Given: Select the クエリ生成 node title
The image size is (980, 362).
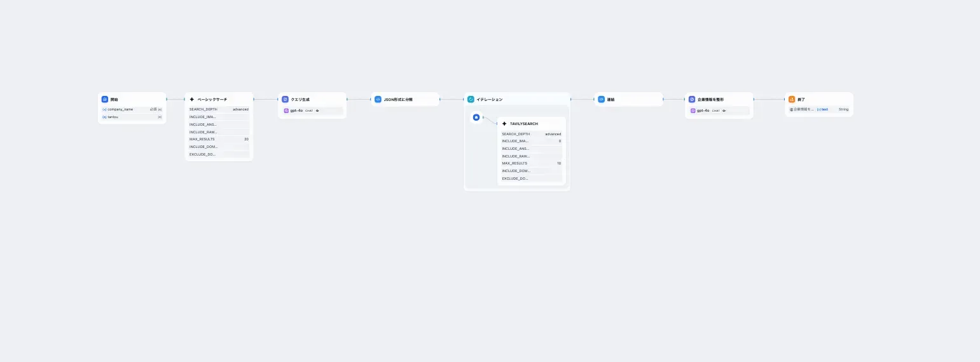Looking at the screenshot, I should click(300, 100).
